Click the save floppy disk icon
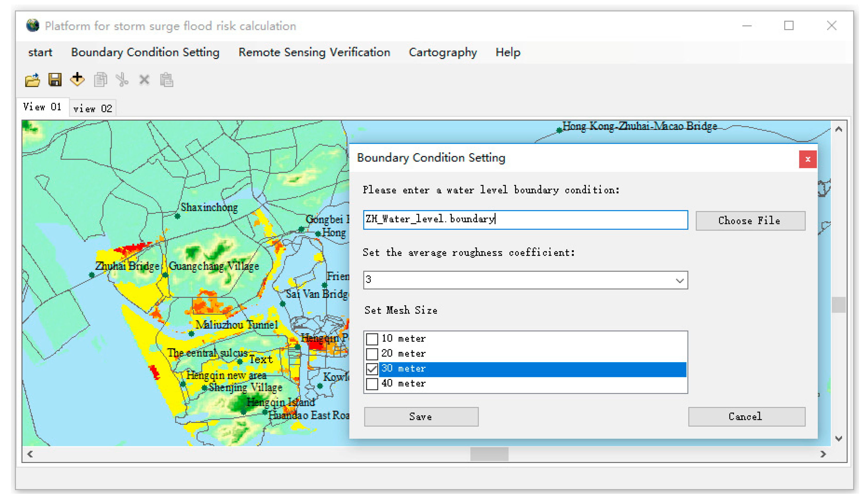The image size is (868, 500). pyautogui.click(x=55, y=80)
